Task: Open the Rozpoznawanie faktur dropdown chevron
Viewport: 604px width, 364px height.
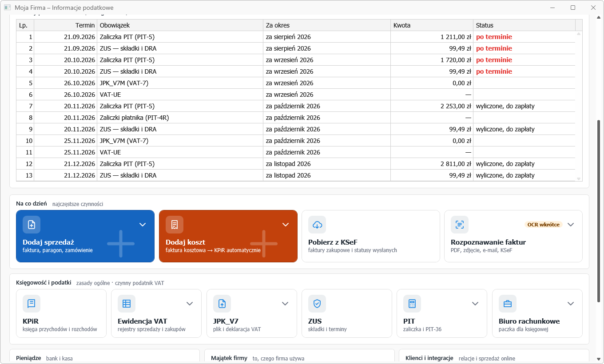Action: coord(571,225)
